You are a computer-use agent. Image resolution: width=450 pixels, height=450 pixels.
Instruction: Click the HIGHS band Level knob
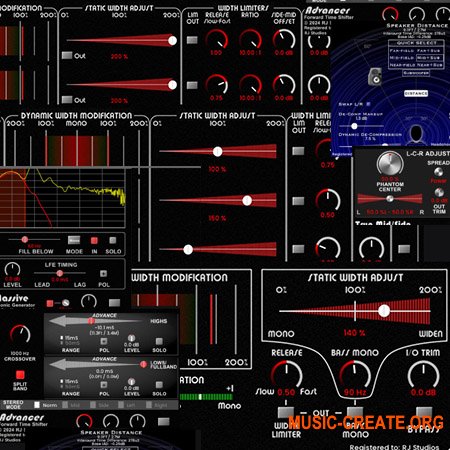coord(131,338)
